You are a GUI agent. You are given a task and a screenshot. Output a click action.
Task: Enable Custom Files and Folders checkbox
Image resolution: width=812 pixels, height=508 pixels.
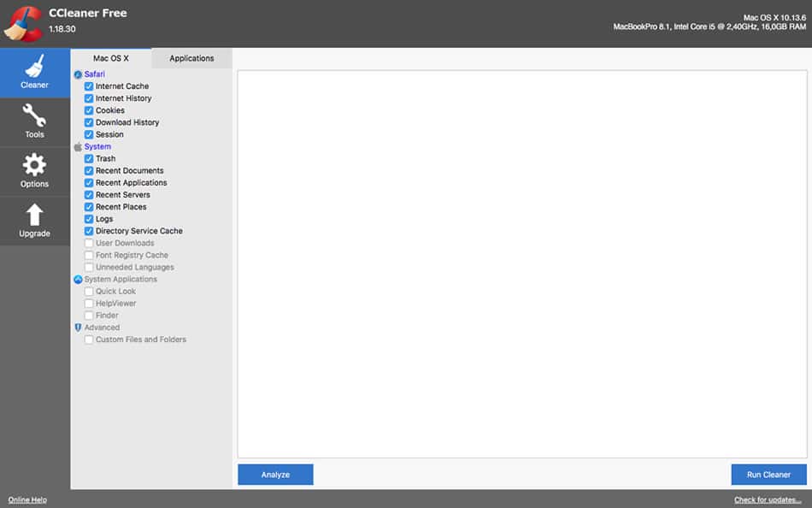tap(89, 340)
